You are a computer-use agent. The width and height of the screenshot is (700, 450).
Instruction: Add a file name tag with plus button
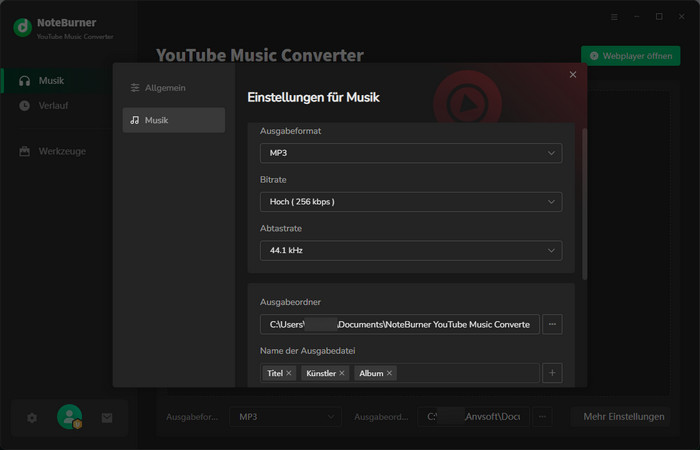552,373
